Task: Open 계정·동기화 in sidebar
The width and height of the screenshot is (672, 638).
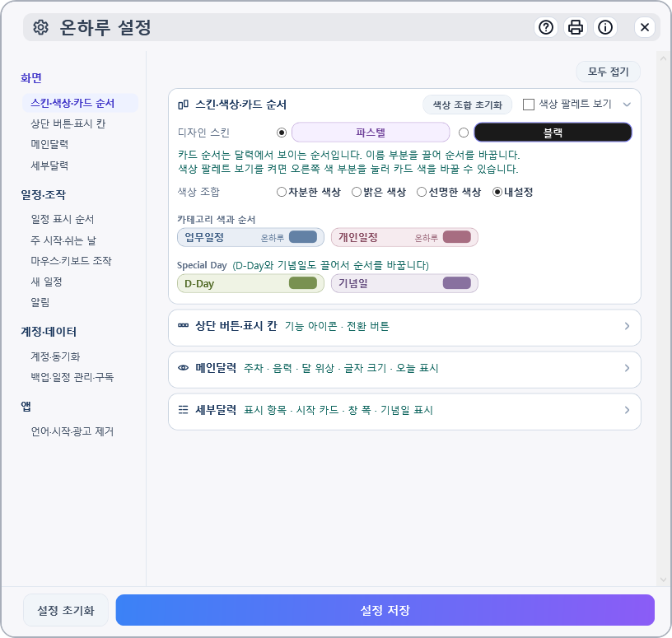Action: coord(55,356)
